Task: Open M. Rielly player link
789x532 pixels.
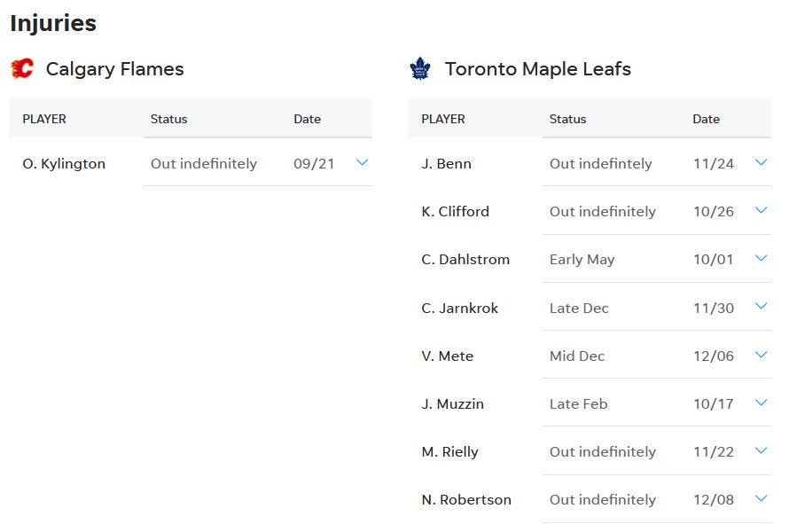Action: point(449,452)
